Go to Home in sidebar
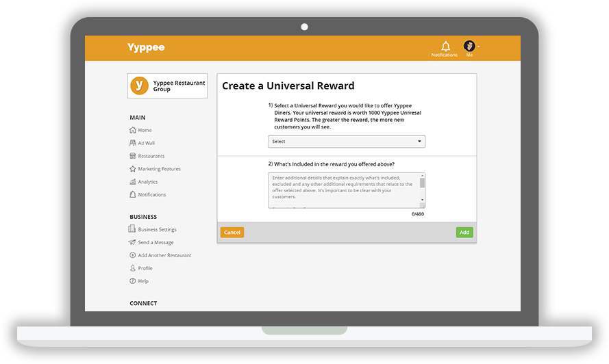 (x=145, y=131)
